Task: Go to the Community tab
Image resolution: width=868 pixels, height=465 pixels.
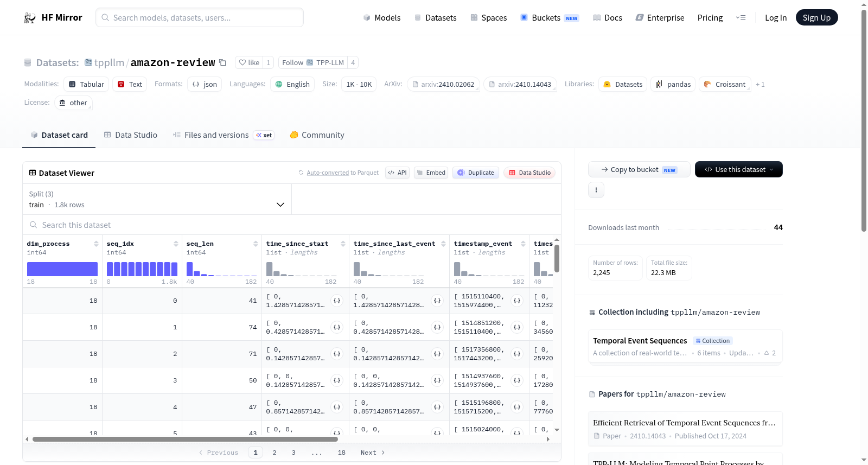Action: point(317,135)
